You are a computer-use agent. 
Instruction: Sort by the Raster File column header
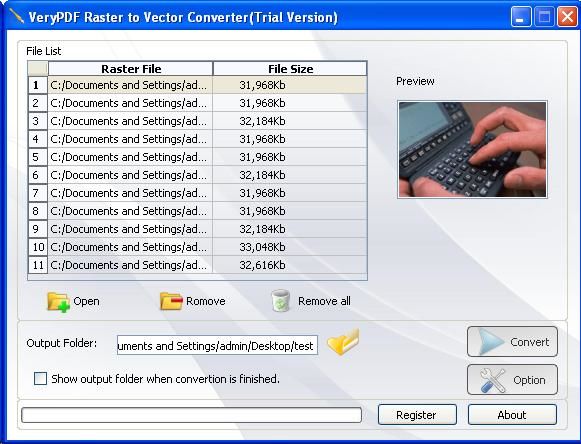tap(130, 69)
